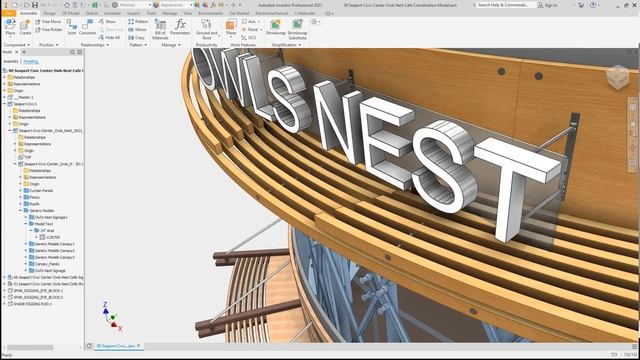The height and width of the screenshot is (360, 640).
Task: Select the Free Rotate tool
Action: (x=49, y=30)
